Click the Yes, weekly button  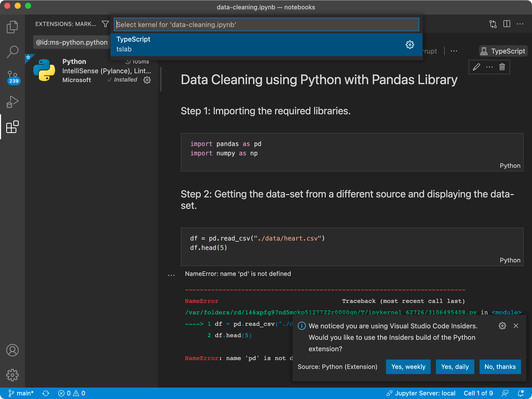[408, 367]
